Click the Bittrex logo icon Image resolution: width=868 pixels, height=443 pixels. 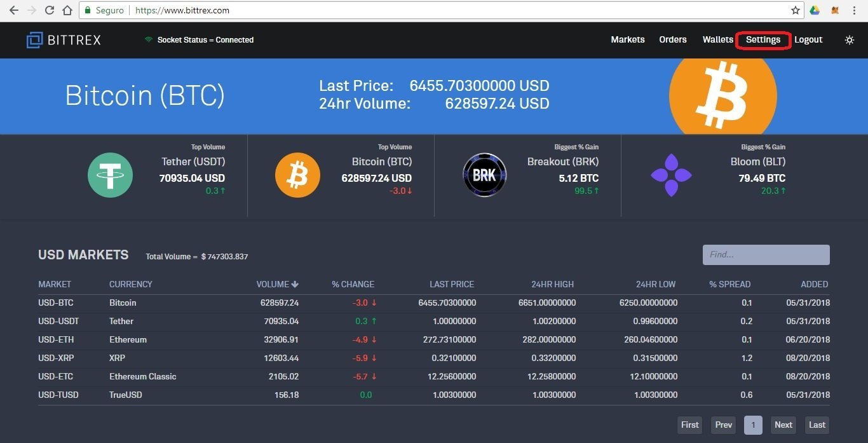click(x=34, y=40)
